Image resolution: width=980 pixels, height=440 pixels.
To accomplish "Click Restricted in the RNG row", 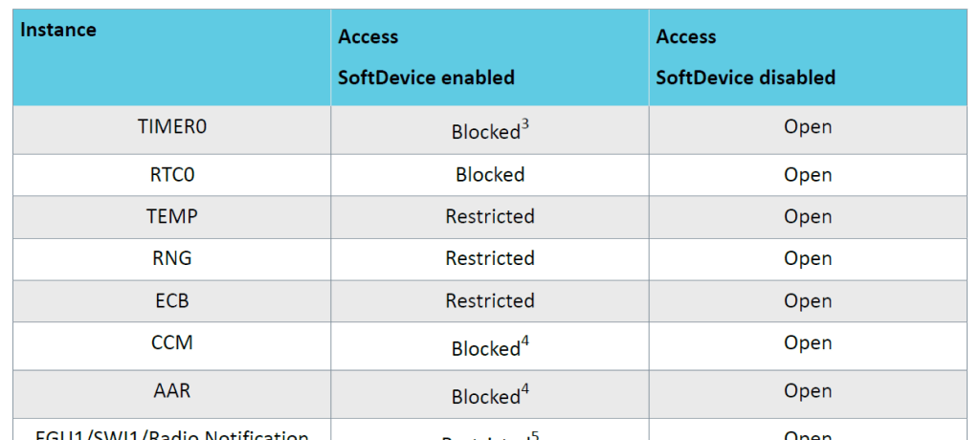I will [490, 258].
